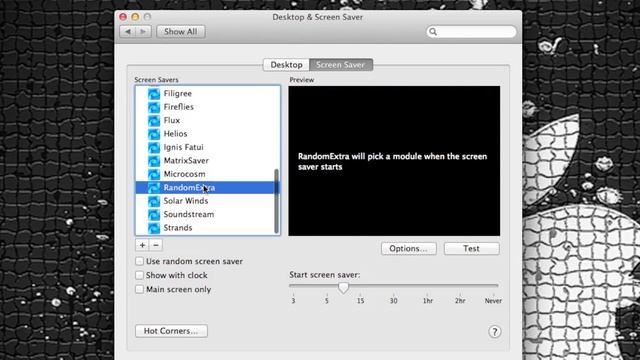
Task: Select the Fireflies text label
Action: click(x=178, y=107)
